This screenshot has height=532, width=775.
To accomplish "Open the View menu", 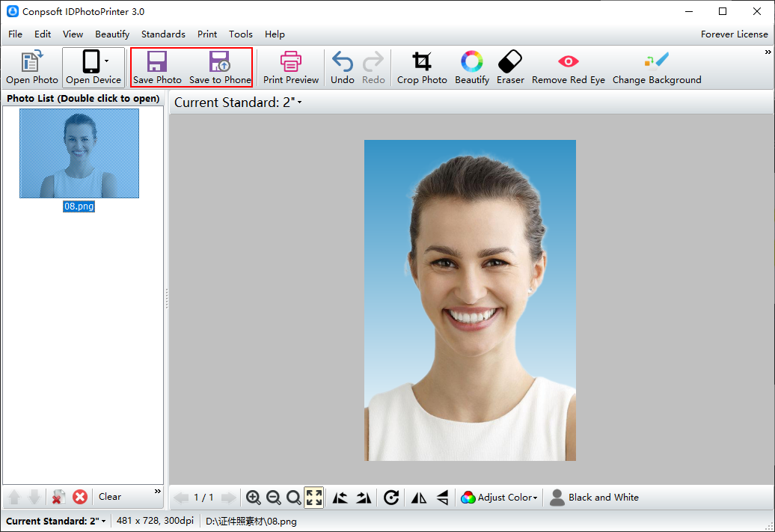I will point(73,34).
